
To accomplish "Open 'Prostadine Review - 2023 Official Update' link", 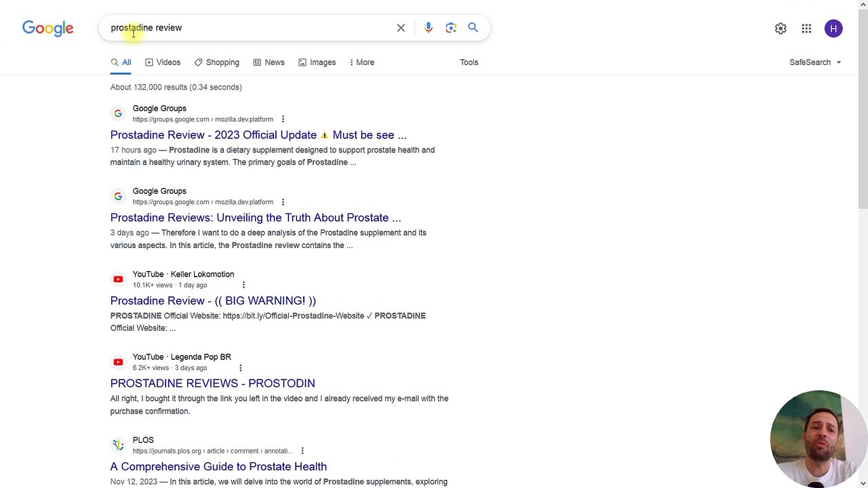I will point(258,135).
